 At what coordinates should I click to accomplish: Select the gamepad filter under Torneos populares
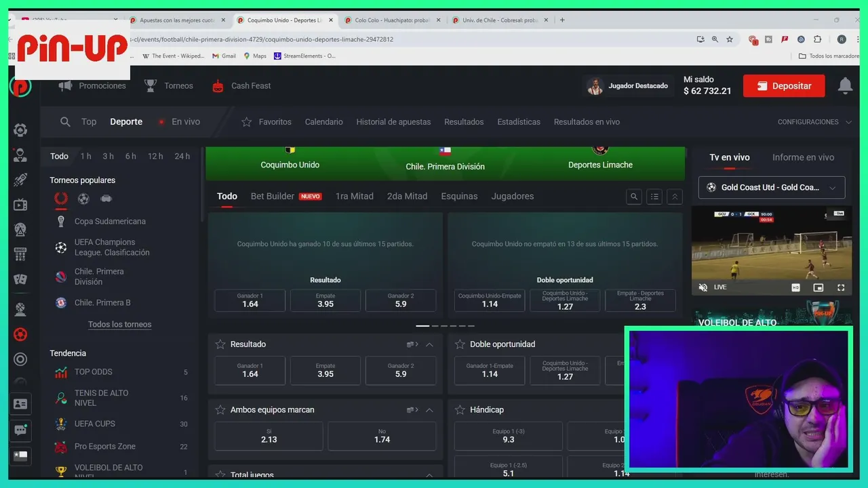(x=106, y=199)
